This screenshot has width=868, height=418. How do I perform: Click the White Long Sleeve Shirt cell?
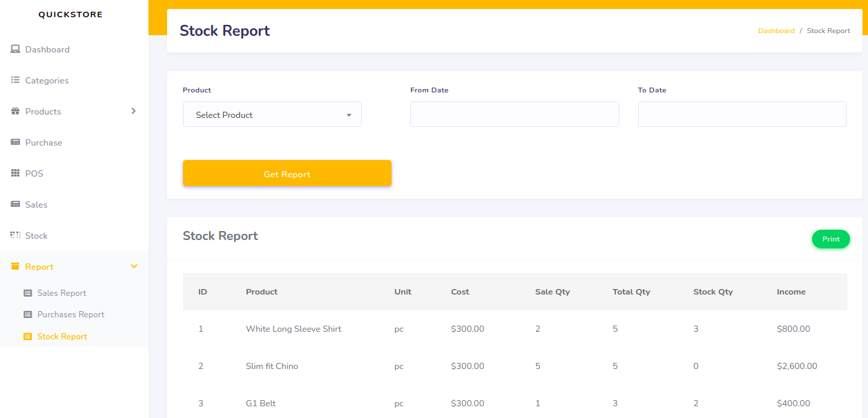pyautogui.click(x=293, y=329)
